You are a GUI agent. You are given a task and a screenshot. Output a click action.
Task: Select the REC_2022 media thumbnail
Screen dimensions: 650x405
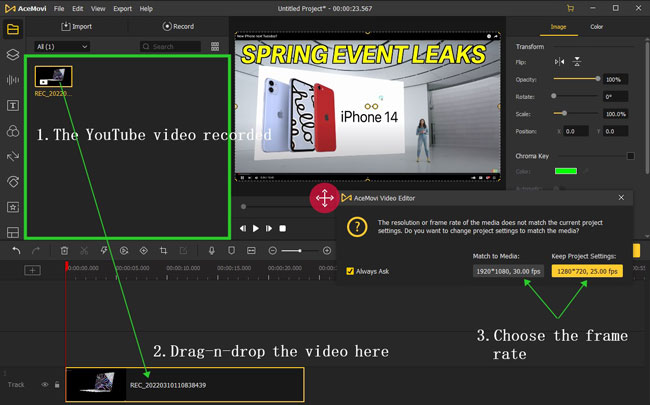tap(53, 76)
